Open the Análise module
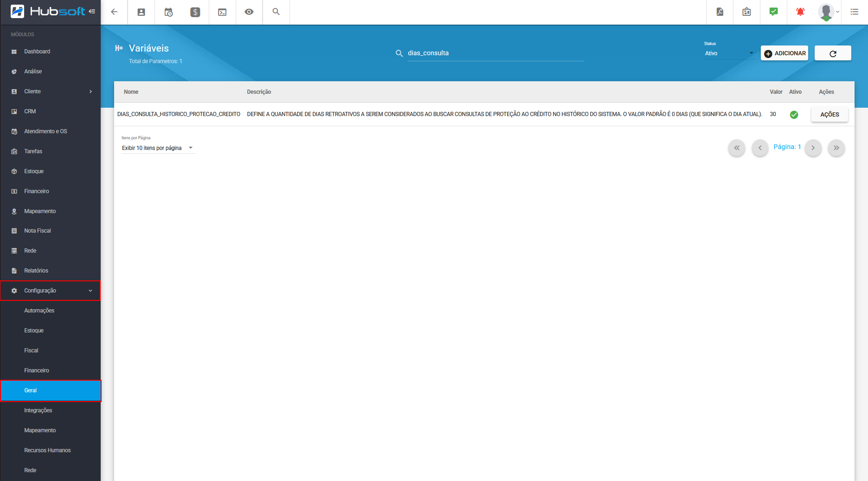Image resolution: width=868 pixels, height=481 pixels. click(50, 71)
